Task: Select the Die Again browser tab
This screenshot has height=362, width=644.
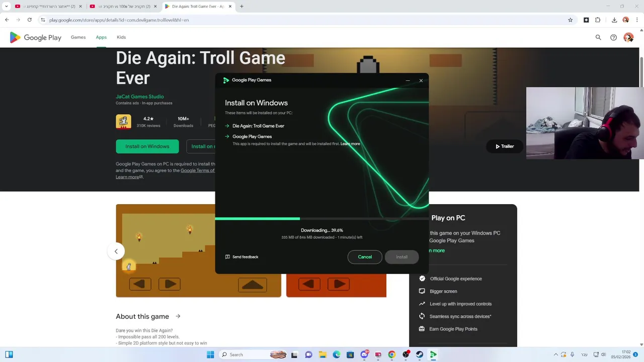Action: tap(199, 7)
